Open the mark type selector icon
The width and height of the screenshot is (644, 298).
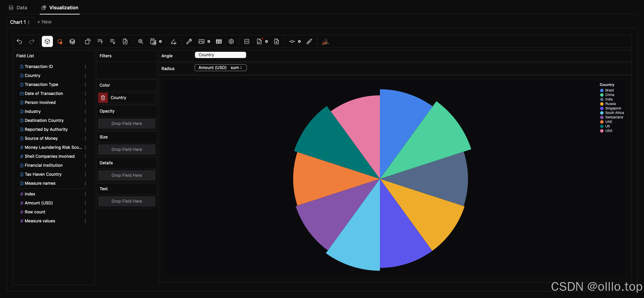[60, 41]
